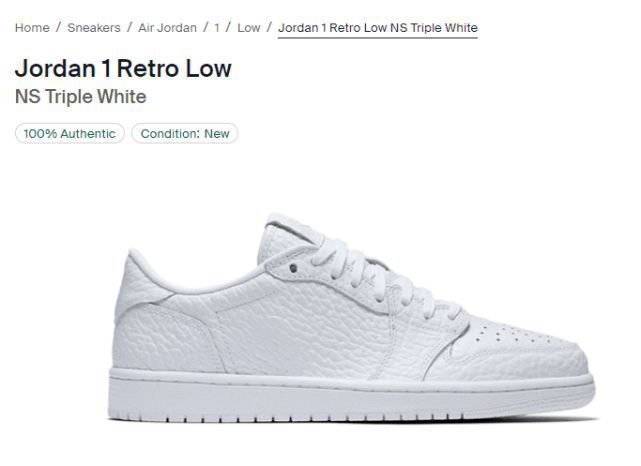Select the Low breadcrumb link
Image resolution: width=641 pixels, height=466 pixels.
[249, 27]
